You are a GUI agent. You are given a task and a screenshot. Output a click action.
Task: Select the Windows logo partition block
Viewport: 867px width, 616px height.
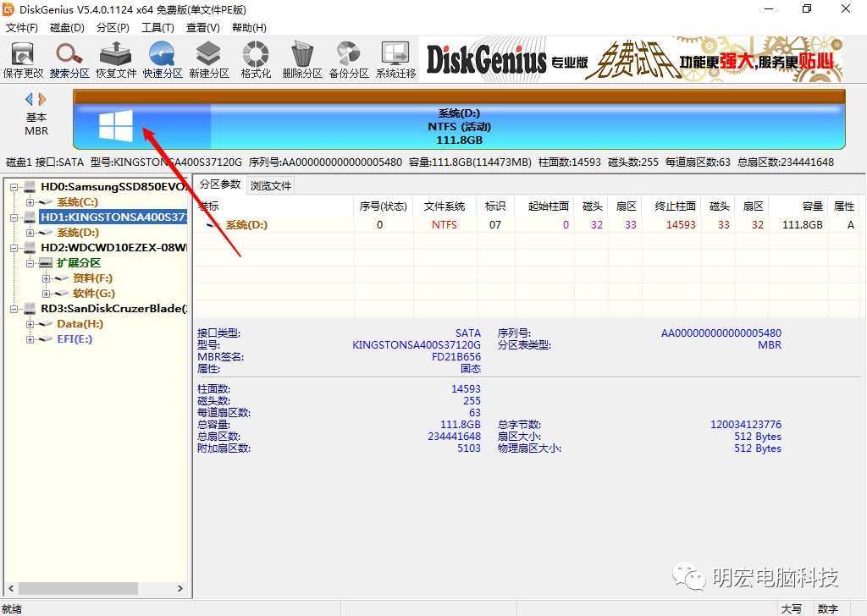tap(116, 126)
